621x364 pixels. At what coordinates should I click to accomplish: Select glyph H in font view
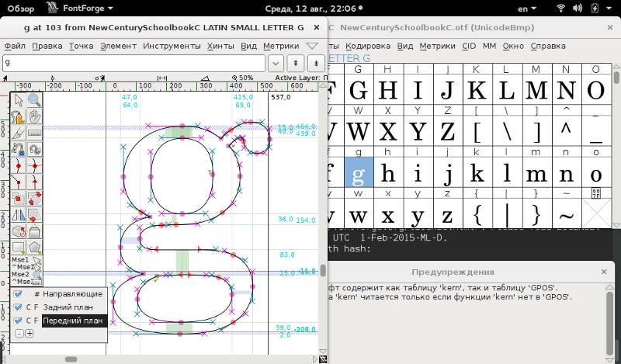[x=389, y=89]
